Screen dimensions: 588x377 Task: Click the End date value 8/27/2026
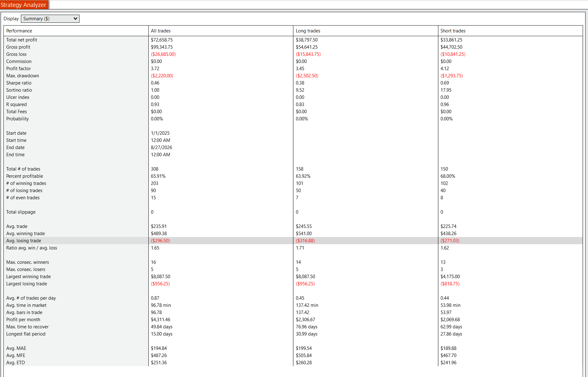click(x=161, y=147)
